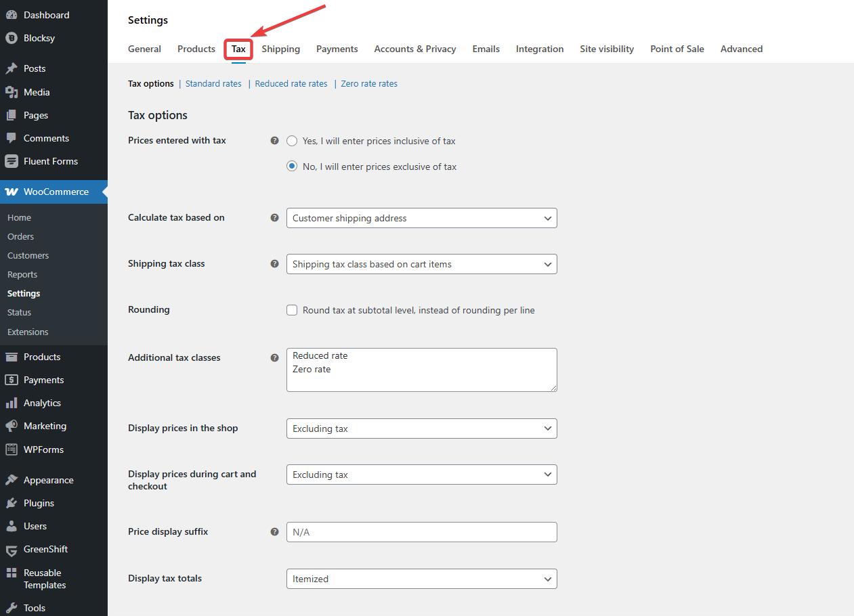This screenshot has height=616, width=854.
Task: Open the Reduced rate rates link
Action: click(291, 84)
